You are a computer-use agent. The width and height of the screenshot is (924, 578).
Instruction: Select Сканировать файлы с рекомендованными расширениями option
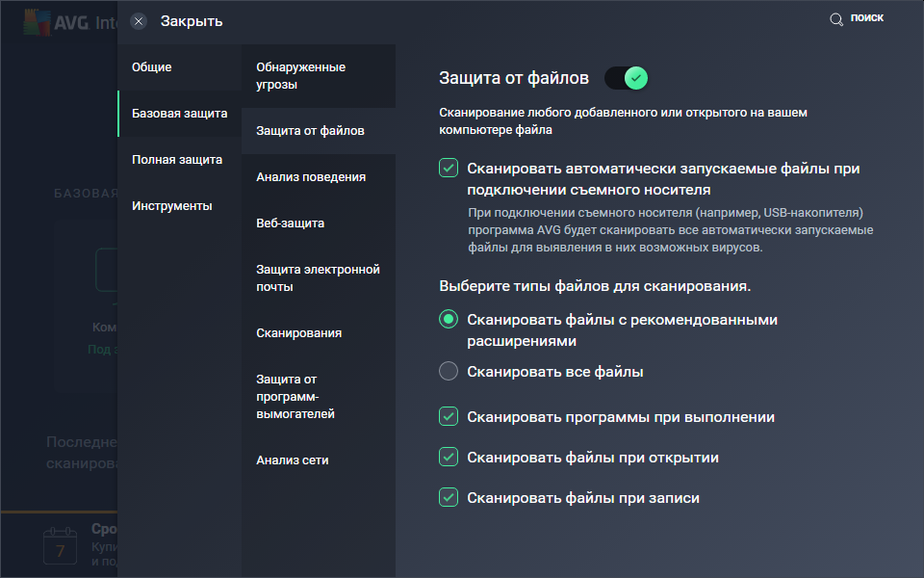click(x=449, y=320)
